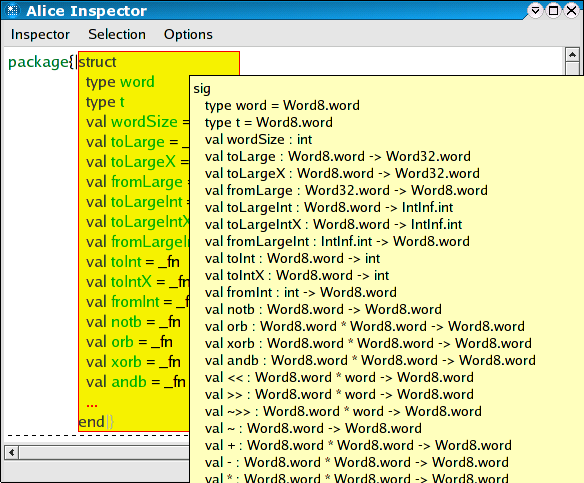This screenshot has width=584, height=483.
Task: Click 'val xorb' signature line in tooltip
Action: coord(368,344)
